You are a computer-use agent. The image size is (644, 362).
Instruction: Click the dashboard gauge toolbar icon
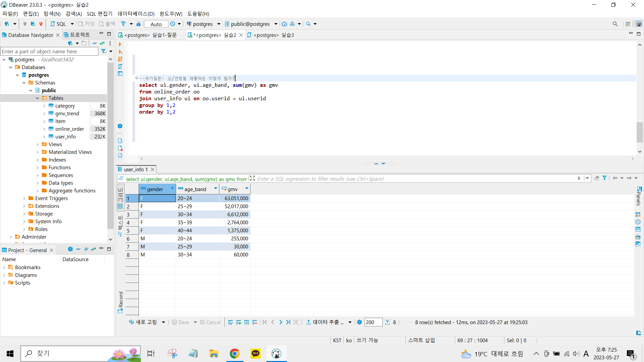284,24
